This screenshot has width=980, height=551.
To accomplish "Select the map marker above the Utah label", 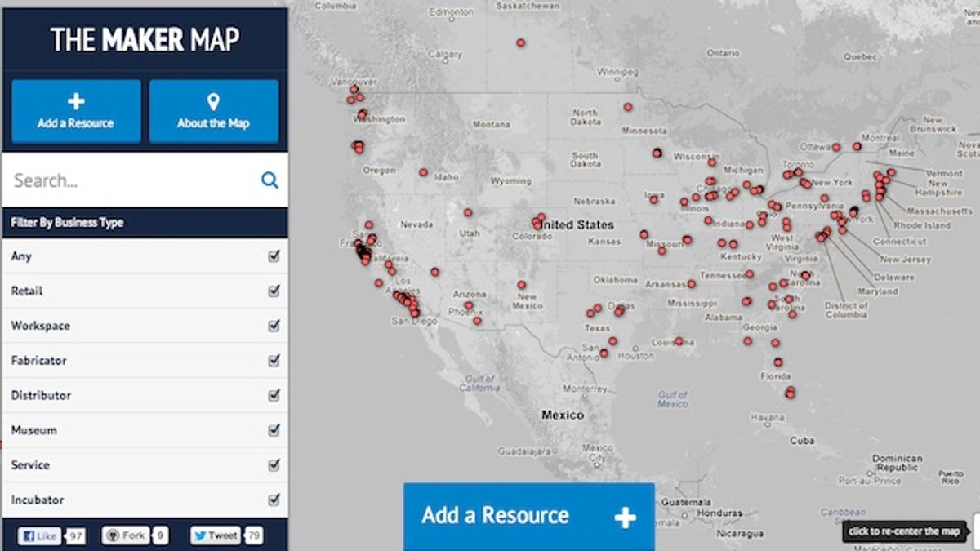I will tap(468, 212).
